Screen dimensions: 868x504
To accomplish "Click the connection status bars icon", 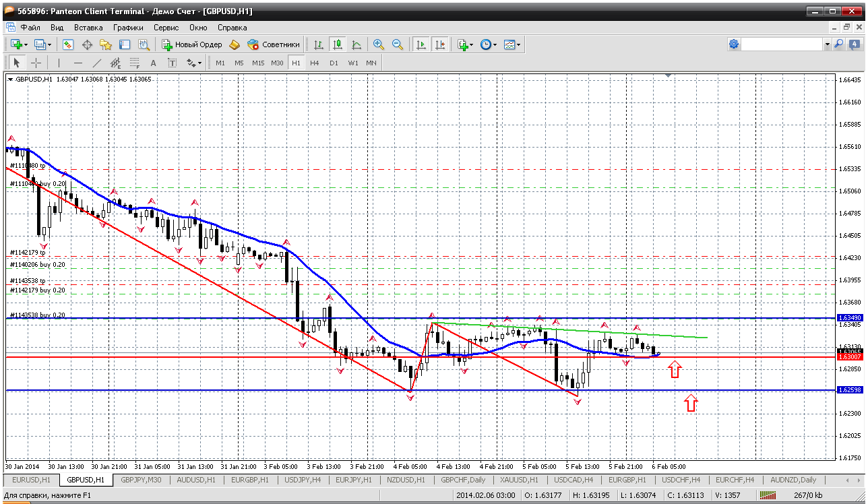I will point(768,496).
